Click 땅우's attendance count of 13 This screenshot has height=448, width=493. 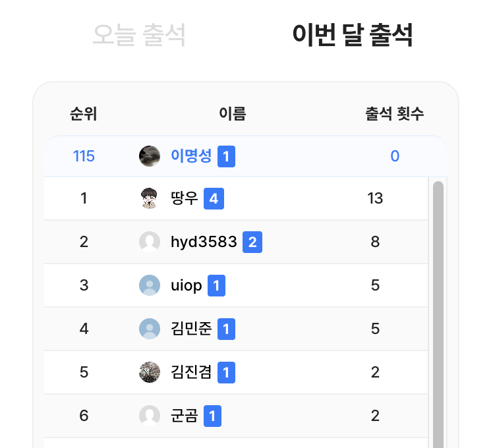[375, 198]
